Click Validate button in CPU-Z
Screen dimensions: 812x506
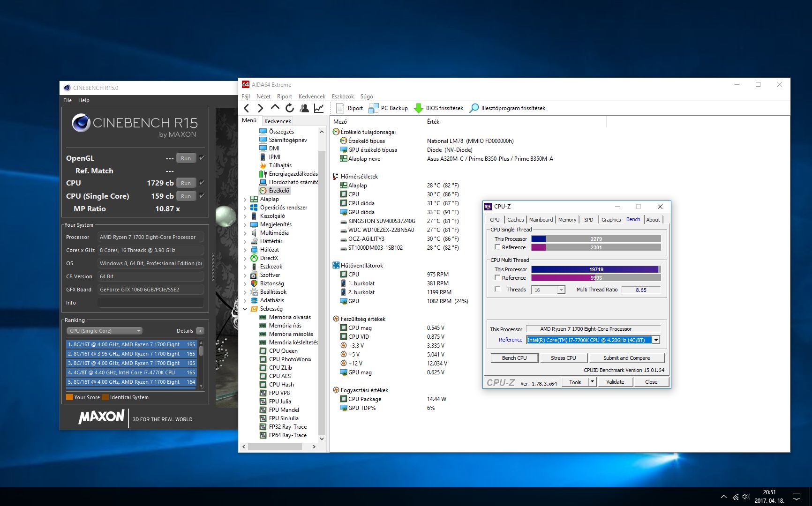tap(615, 382)
